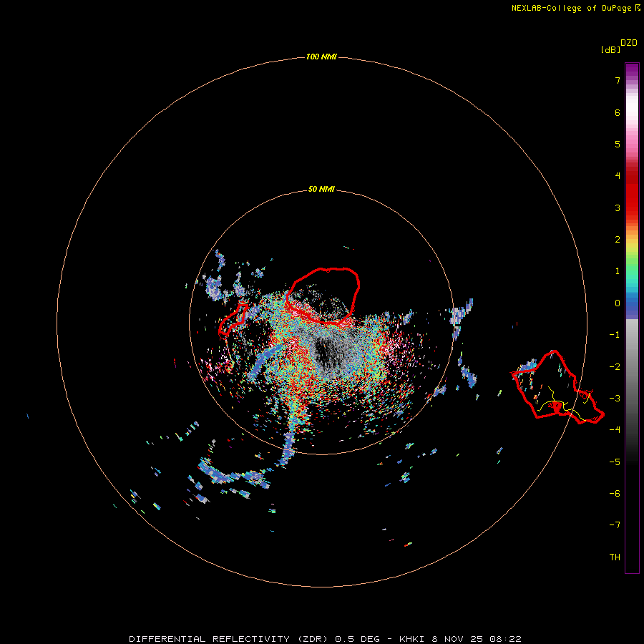Click the -2 dB value on color scale
Image resolution: width=644 pixels, height=644 pixels.
click(615, 367)
